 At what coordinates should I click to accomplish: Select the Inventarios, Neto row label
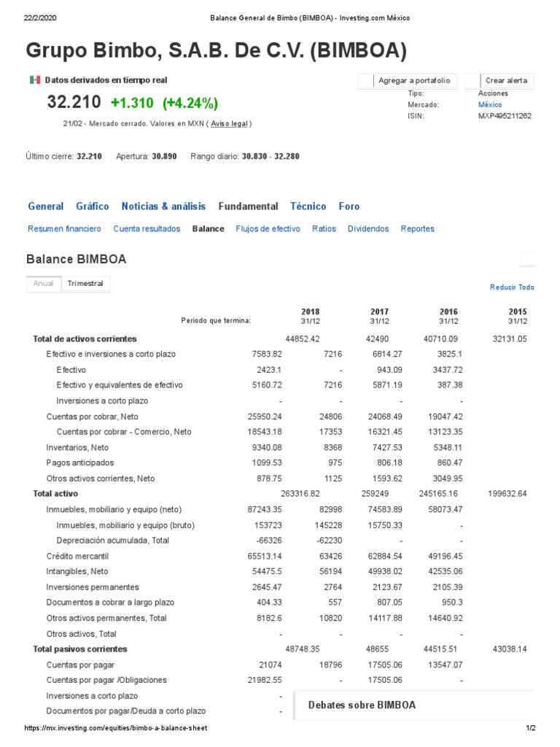click(77, 447)
